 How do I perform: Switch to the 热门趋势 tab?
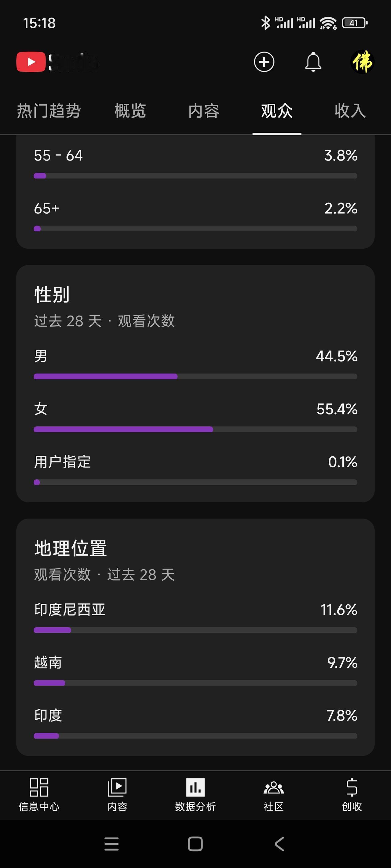coord(49,111)
